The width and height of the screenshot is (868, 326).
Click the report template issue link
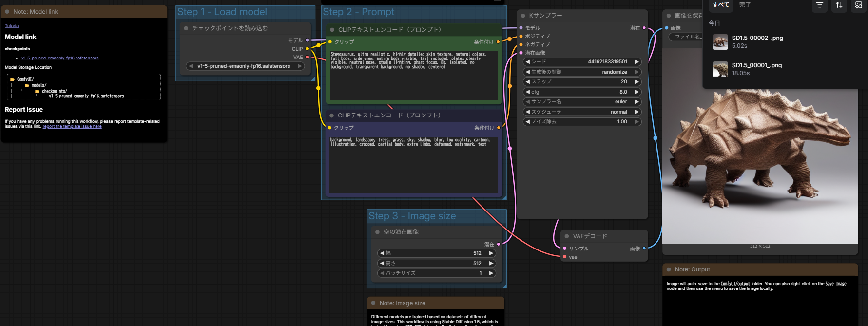coord(72,127)
